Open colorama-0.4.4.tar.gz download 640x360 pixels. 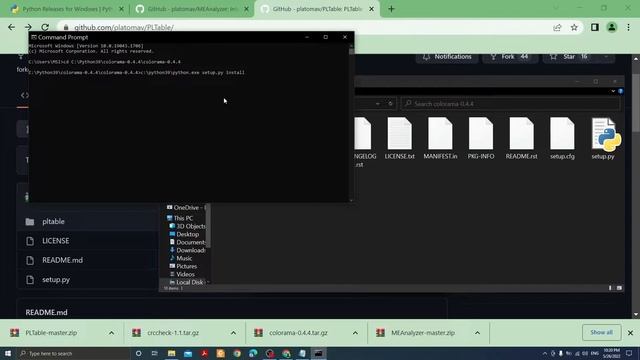tap(298, 333)
